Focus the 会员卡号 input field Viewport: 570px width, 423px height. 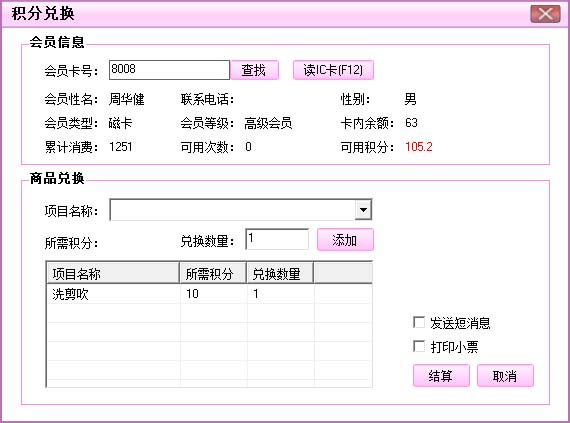pyautogui.click(x=169, y=70)
